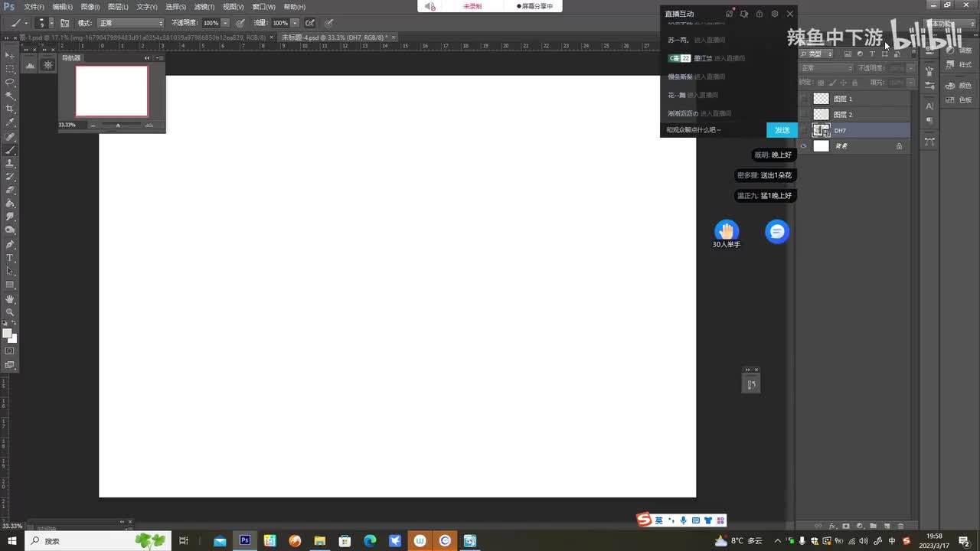
Task: Open the Navigator panel menu
Action: [x=159, y=58]
